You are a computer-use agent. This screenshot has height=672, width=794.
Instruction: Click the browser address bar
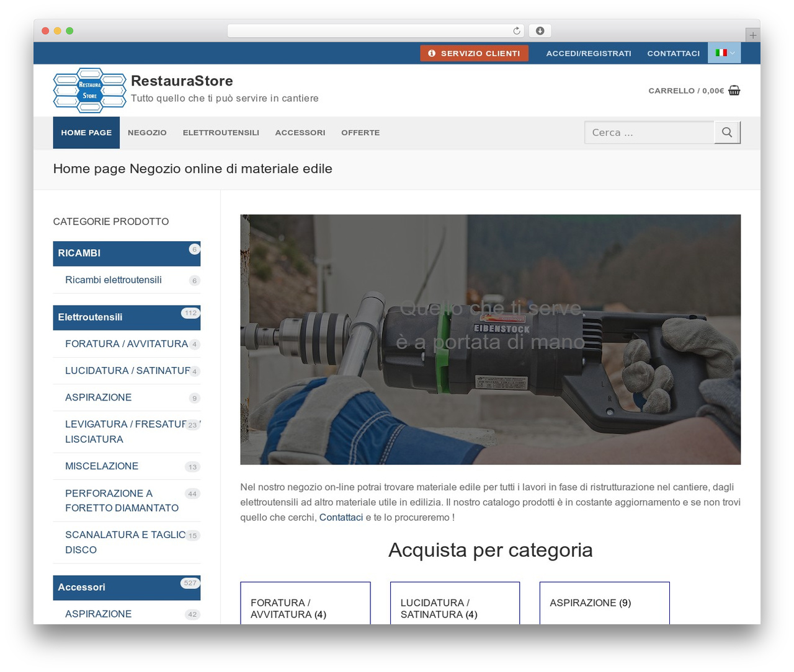pos(376,31)
